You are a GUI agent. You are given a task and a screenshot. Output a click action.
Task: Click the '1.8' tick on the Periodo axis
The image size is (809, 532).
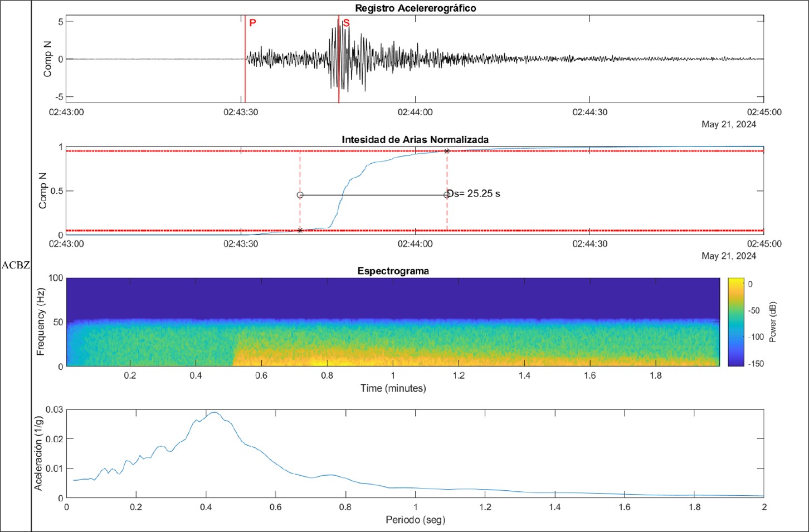click(x=694, y=507)
